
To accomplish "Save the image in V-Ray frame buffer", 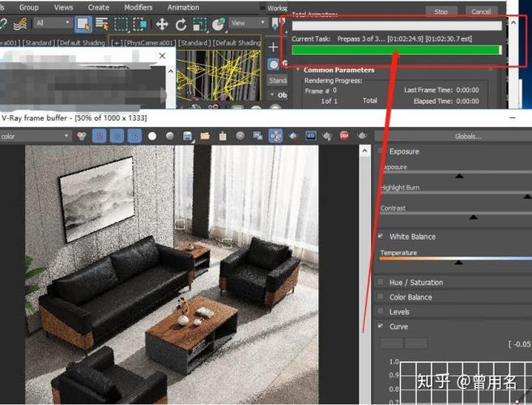I will point(187,136).
